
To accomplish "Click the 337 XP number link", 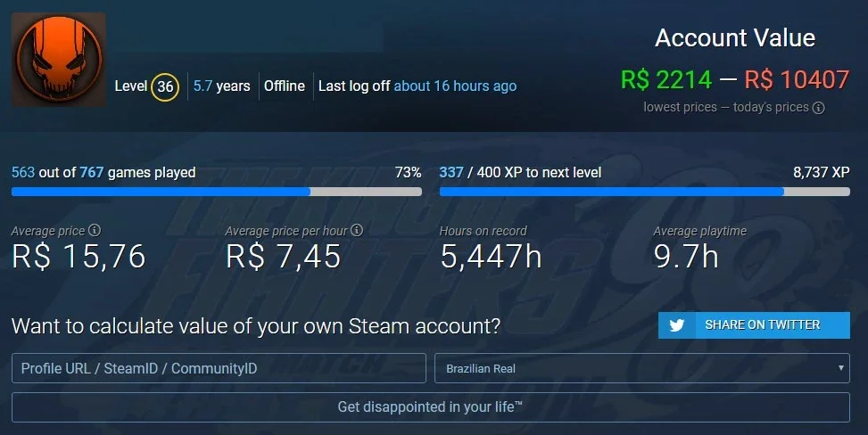I will pos(451,172).
